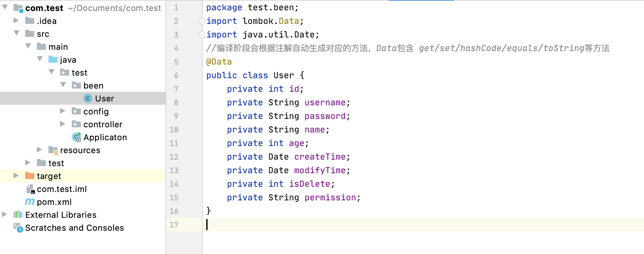Click the Applicaton run class icon
The height and width of the screenshot is (254, 644).
point(76,137)
